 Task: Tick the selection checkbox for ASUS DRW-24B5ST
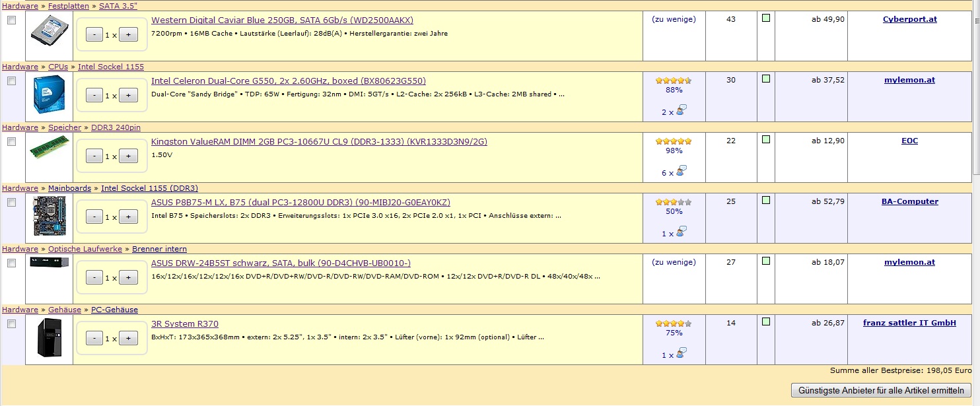[11, 263]
